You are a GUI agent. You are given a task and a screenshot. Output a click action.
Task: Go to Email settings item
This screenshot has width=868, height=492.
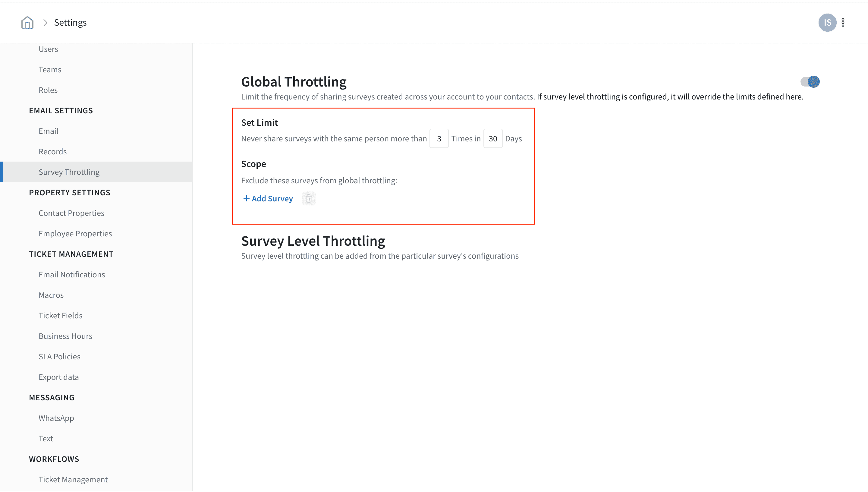48,131
